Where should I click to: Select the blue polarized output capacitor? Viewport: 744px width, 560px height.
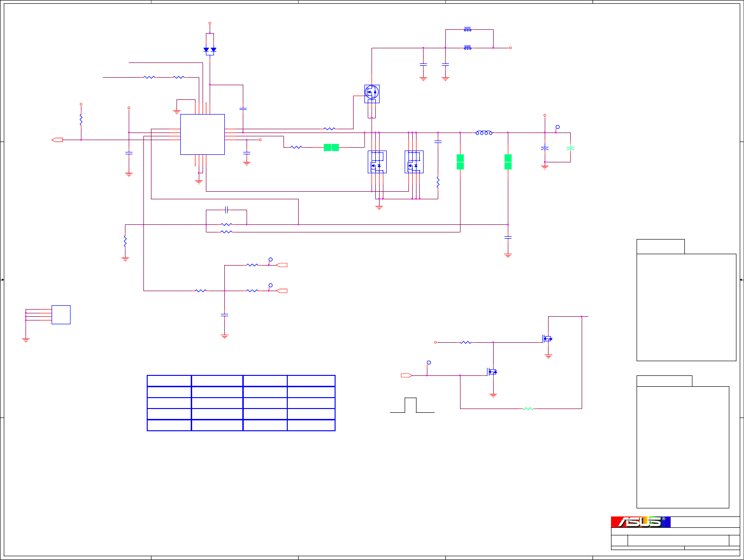[x=545, y=149]
